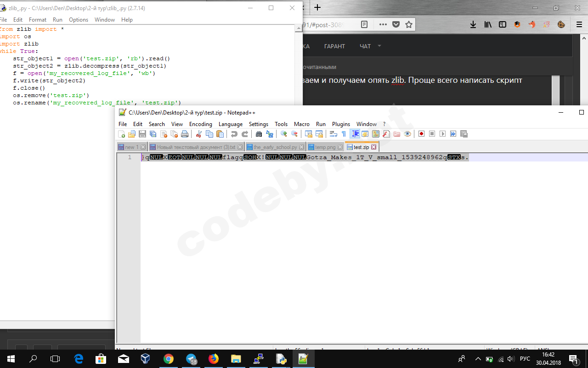The width and height of the screenshot is (588, 368).
Task: Click the Cut scissors icon
Action: pos(199,134)
